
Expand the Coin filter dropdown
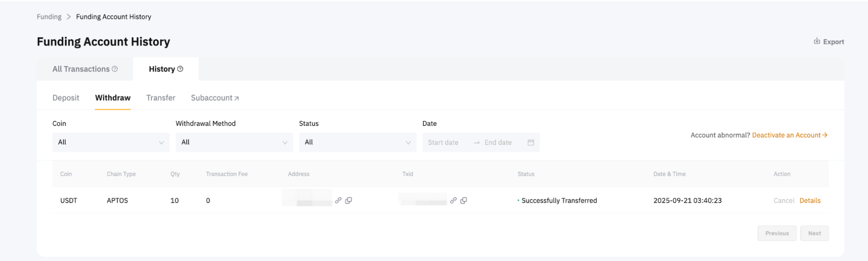111,142
